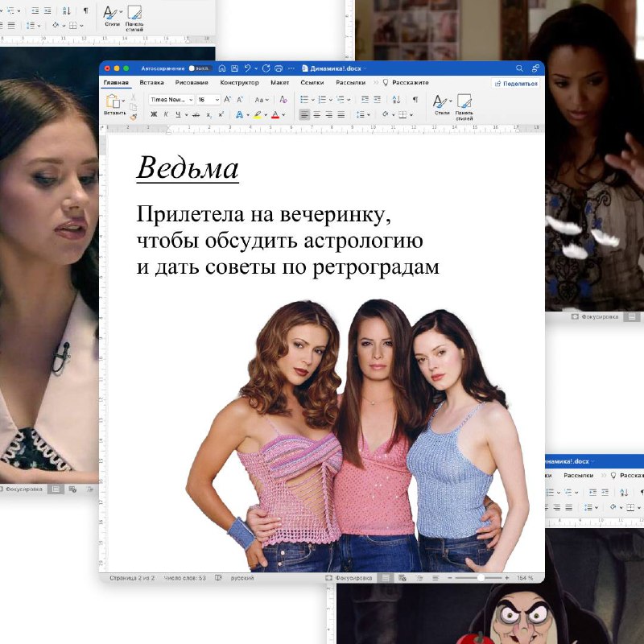Image resolution: width=644 pixels, height=644 pixels.
Task: Click the Страница 2 из 2 page indicator
Action: [132, 578]
